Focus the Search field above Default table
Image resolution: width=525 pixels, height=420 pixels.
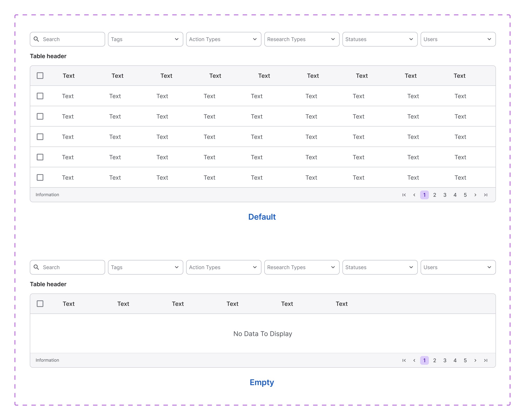[x=67, y=39]
